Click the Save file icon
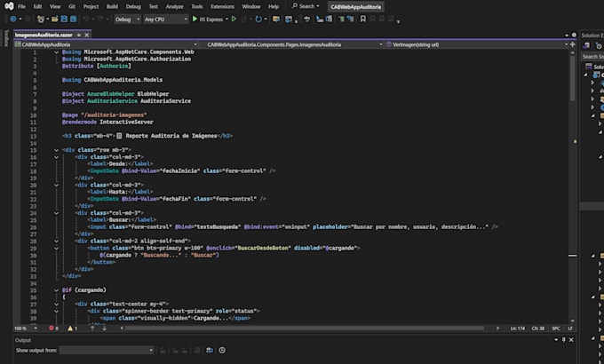The height and width of the screenshot is (364, 604). pyautogui.click(x=64, y=19)
